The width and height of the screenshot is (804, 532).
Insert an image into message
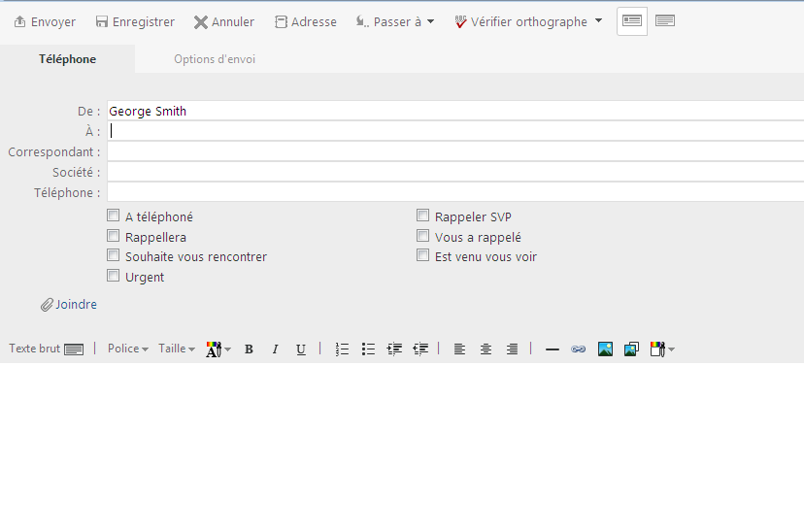click(x=605, y=349)
